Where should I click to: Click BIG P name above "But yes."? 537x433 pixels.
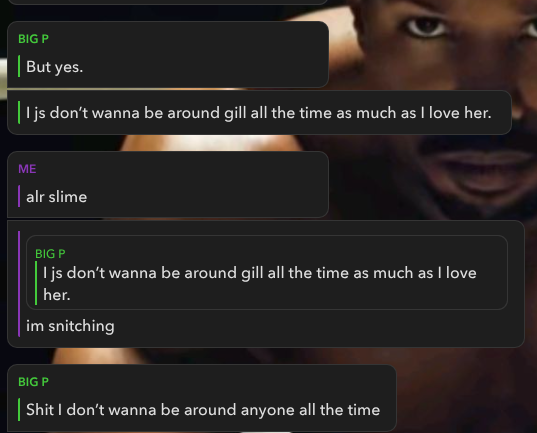click(33, 39)
